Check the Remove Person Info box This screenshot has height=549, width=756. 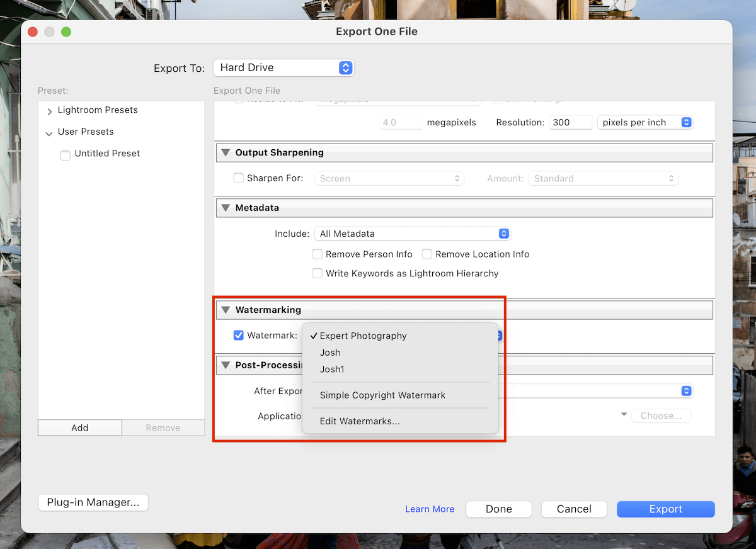(x=318, y=254)
